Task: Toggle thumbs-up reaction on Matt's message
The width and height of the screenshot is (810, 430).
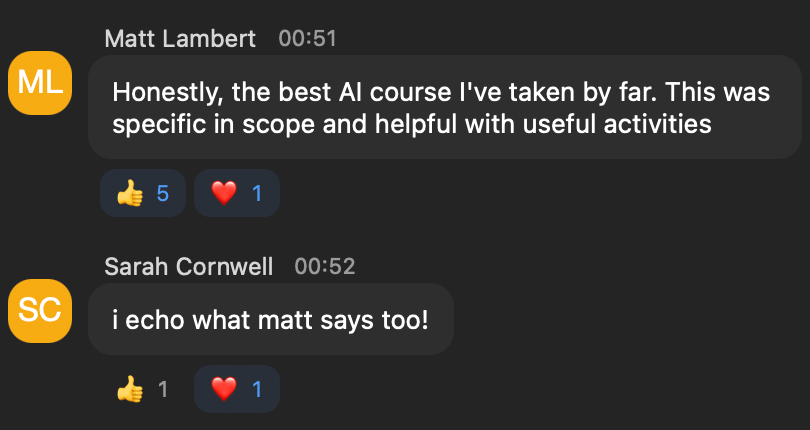Action: (142, 193)
